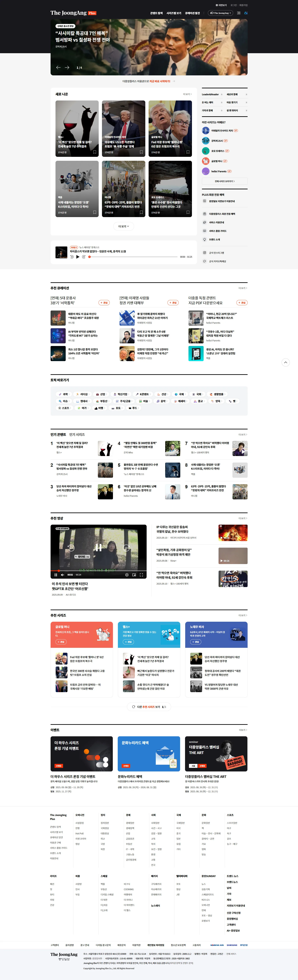The height and width of the screenshot is (980, 298).
Task: Open 시리즈별 보기 in top menu
Action: coord(174,13)
